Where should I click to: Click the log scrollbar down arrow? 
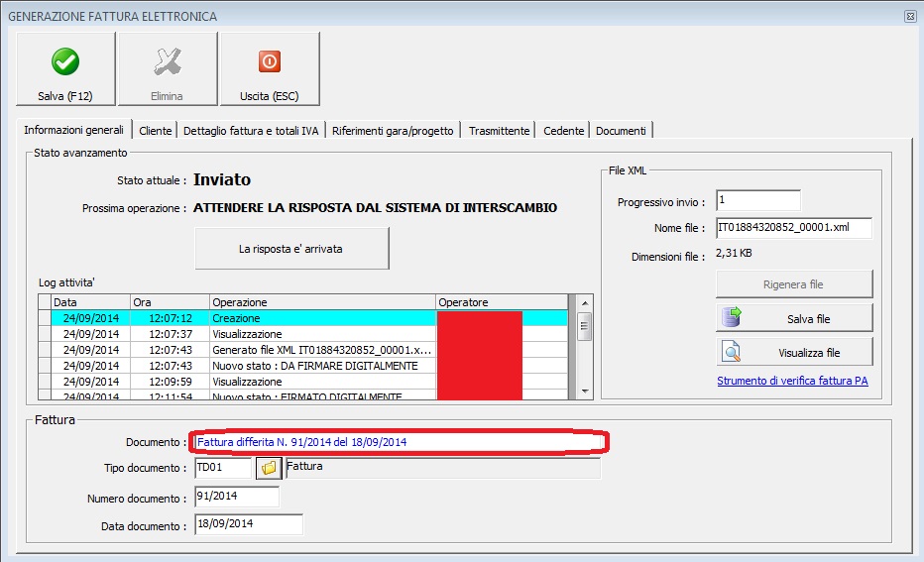(x=585, y=392)
